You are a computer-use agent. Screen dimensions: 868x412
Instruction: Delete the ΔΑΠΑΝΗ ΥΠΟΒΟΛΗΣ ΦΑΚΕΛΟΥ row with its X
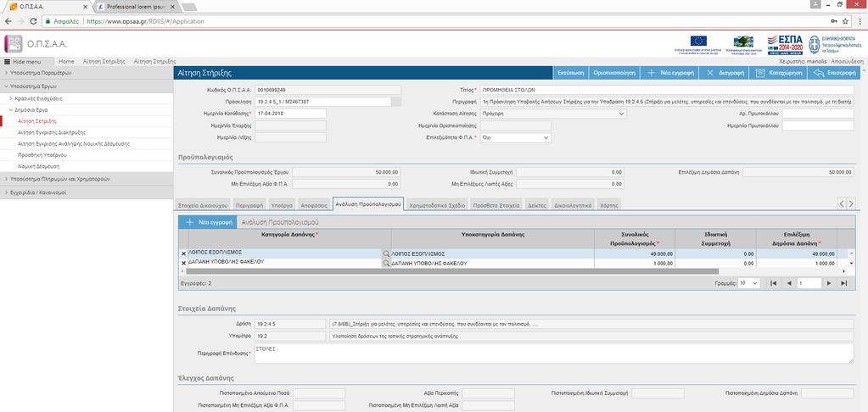[x=184, y=264]
